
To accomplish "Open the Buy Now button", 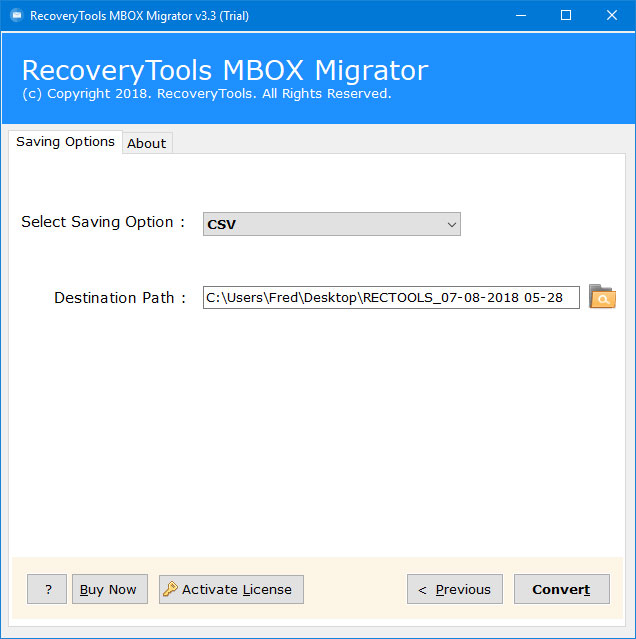I will (x=110, y=589).
